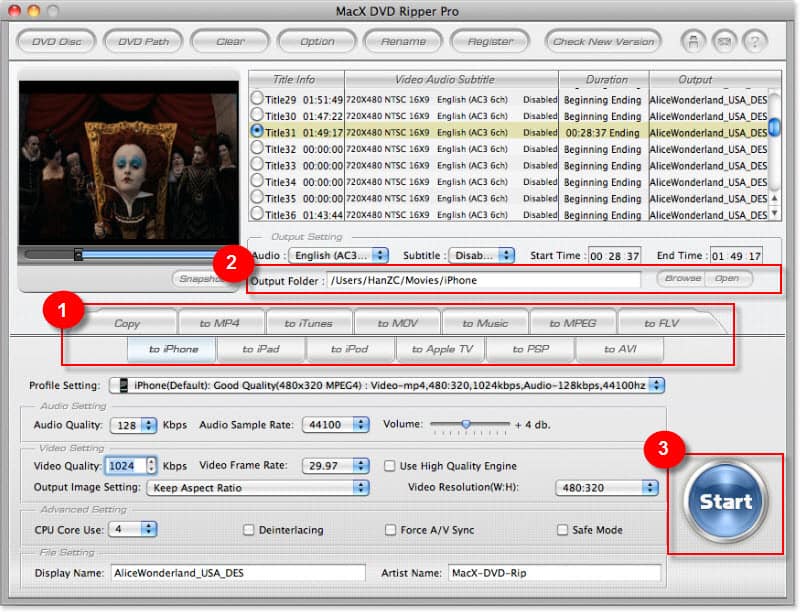
Task: Click the home/shop round icon in toolbar
Action: pyautogui.click(x=693, y=41)
